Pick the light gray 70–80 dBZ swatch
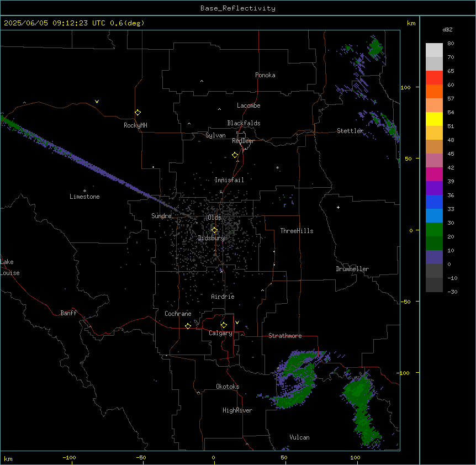 click(x=434, y=50)
